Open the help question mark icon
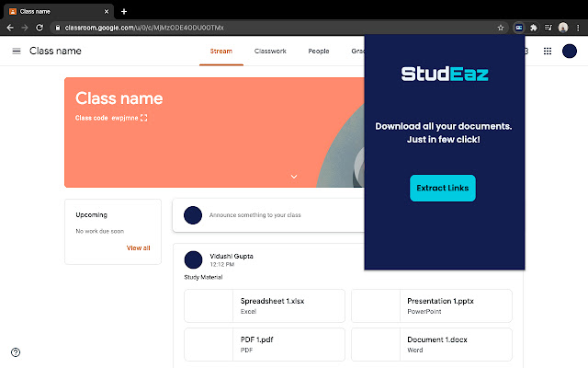Screen dimensions: 588x368 16,352
